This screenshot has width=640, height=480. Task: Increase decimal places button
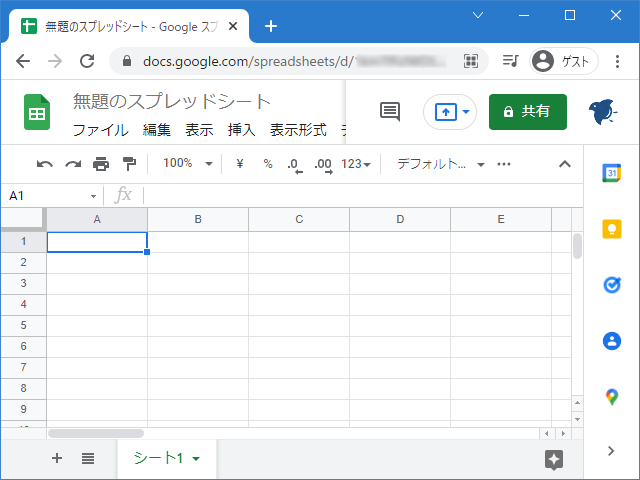323,165
